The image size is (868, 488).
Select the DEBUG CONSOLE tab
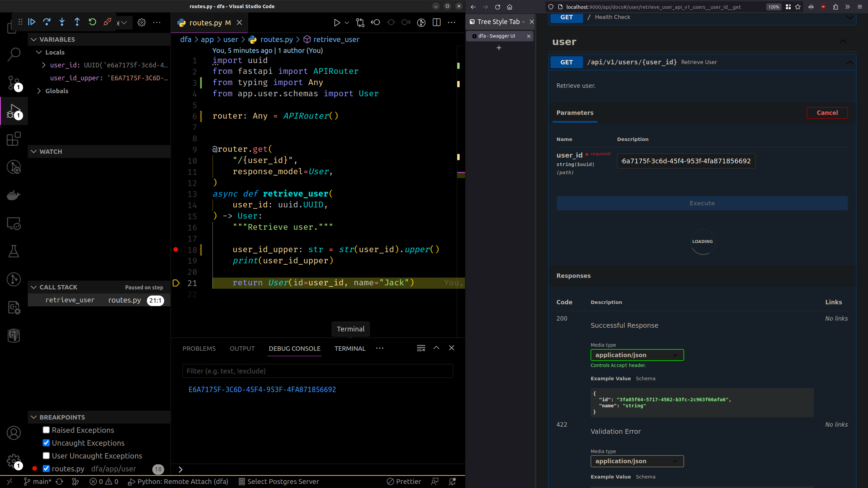(294, 348)
